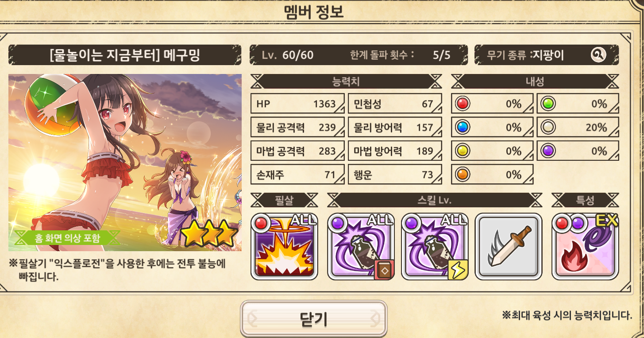
Task: Expand the 마법 공격력 283 stat details
Action: point(297,151)
